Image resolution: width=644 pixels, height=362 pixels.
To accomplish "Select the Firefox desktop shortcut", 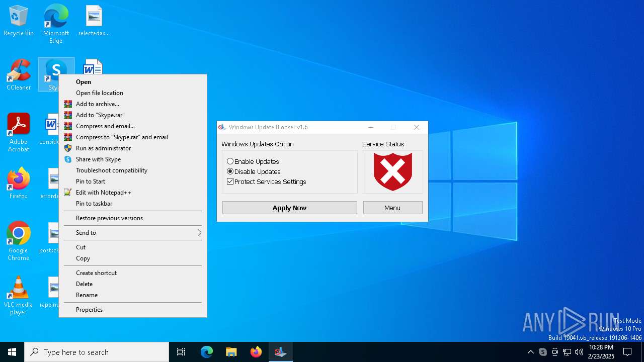I will click(x=19, y=184).
